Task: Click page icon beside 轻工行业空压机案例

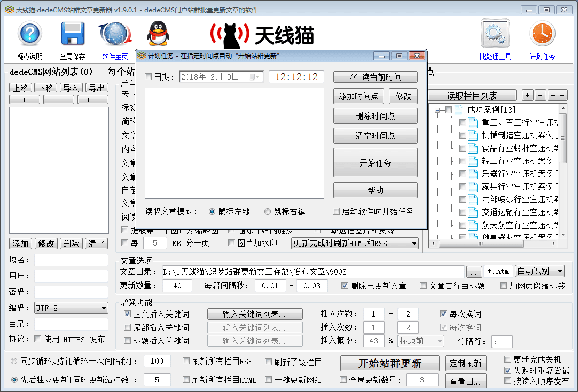Action: point(473,161)
